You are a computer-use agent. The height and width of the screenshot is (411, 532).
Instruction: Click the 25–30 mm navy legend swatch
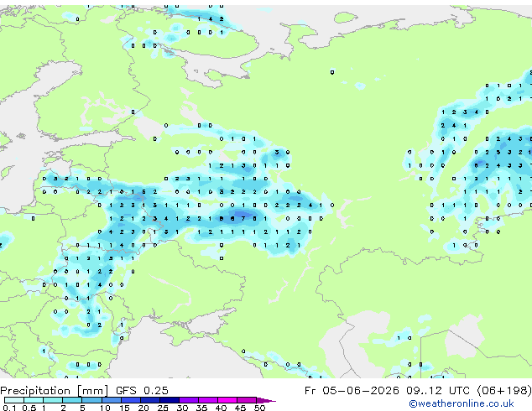[x=169, y=400]
